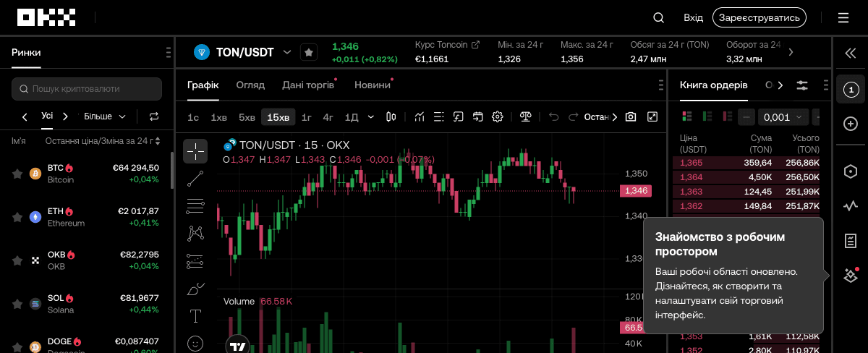Show only bids green order book view

(x=707, y=116)
